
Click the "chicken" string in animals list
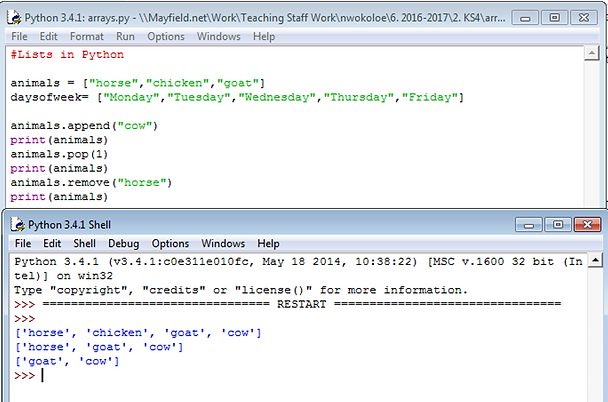(178, 83)
